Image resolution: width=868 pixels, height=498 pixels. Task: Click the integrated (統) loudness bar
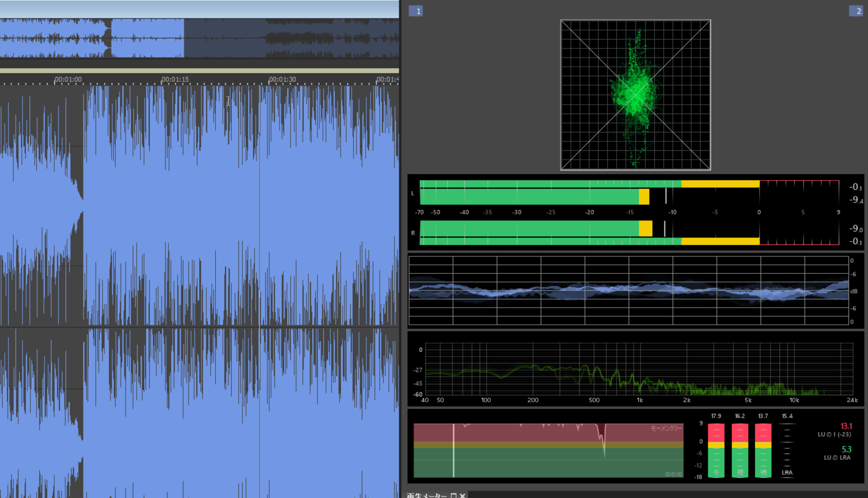pyautogui.click(x=763, y=450)
